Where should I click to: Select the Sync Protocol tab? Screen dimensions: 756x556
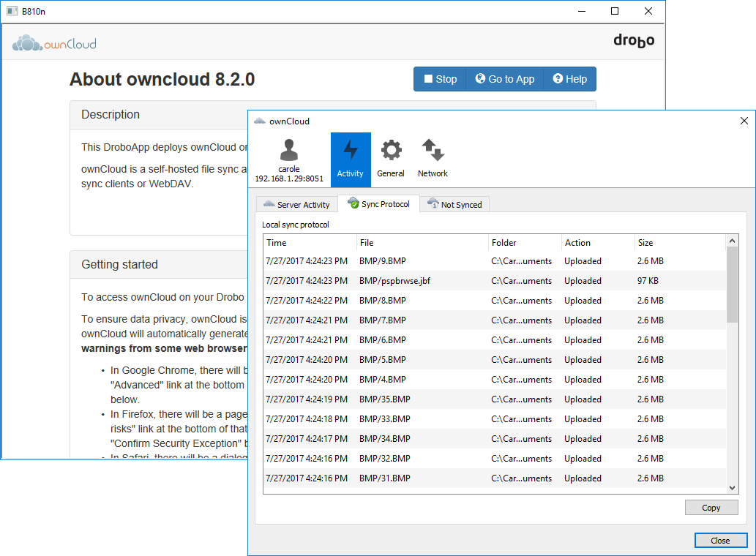pos(378,204)
